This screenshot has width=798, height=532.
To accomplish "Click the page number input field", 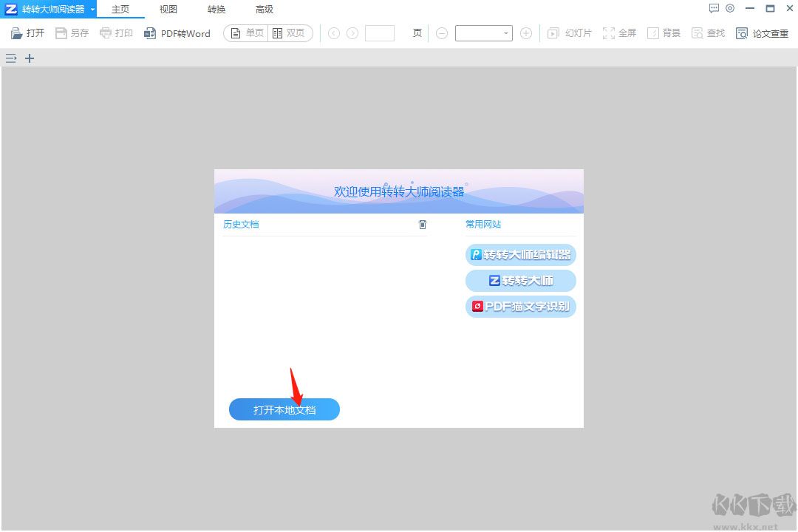I will 380,33.
